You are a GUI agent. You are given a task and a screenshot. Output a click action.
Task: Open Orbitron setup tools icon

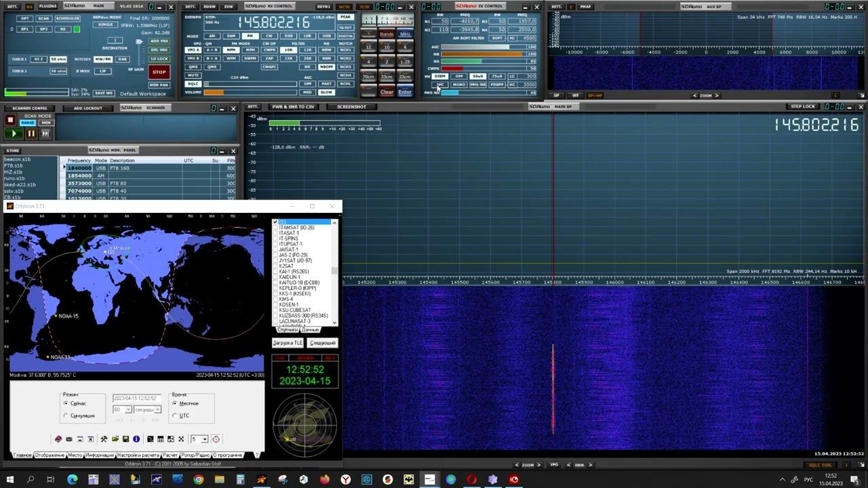pyautogui.click(x=104, y=439)
